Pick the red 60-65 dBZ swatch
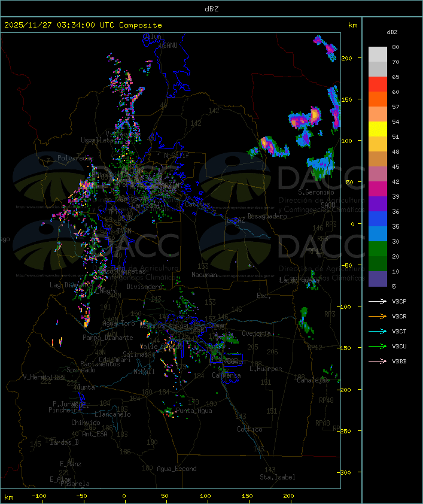 click(x=378, y=84)
